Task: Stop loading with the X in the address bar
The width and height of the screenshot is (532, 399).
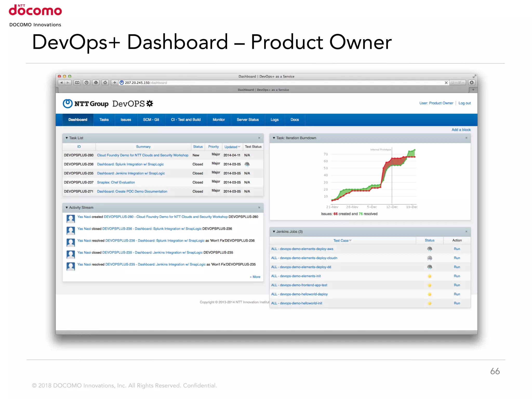Action: pyautogui.click(x=446, y=83)
